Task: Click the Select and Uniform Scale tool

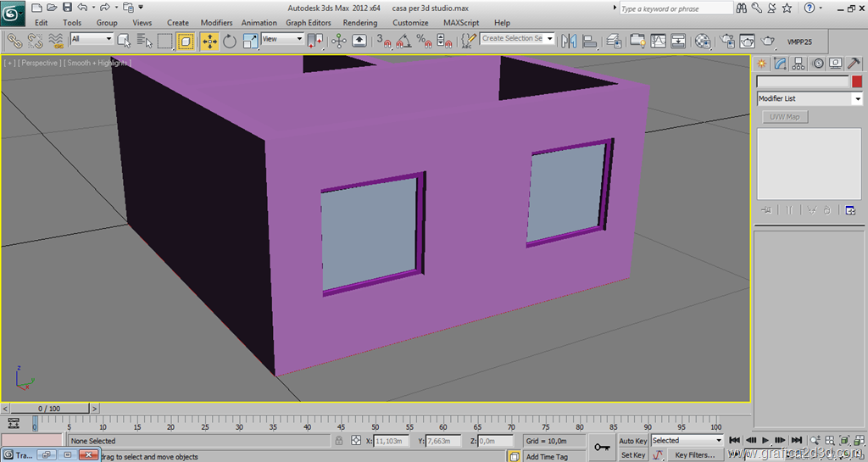Action: point(251,41)
